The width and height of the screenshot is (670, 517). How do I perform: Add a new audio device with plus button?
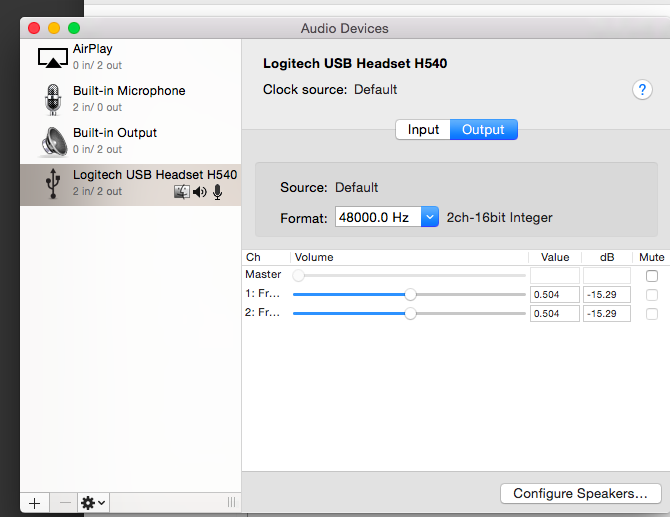click(35, 503)
